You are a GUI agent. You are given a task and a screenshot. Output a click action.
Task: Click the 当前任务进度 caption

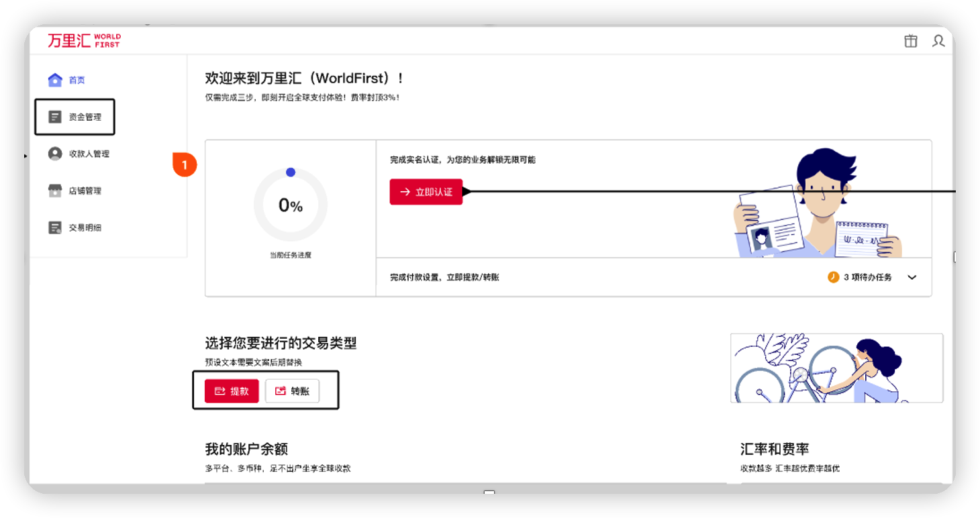tap(291, 255)
